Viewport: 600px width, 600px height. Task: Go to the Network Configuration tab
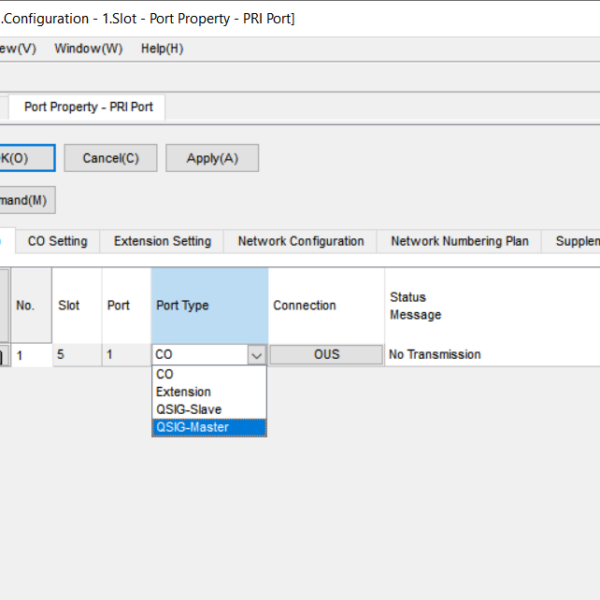point(300,241)
